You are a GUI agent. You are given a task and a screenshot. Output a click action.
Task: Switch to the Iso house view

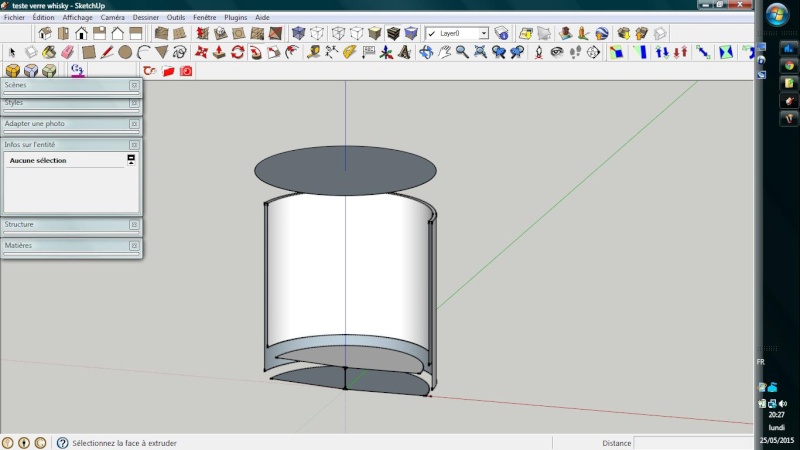[x=45, y=34]
